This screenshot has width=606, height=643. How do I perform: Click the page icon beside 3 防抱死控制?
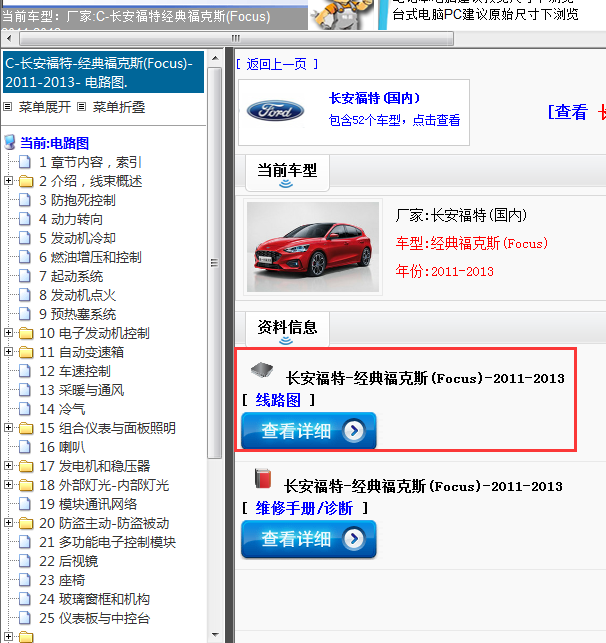[x=25, y=200]
